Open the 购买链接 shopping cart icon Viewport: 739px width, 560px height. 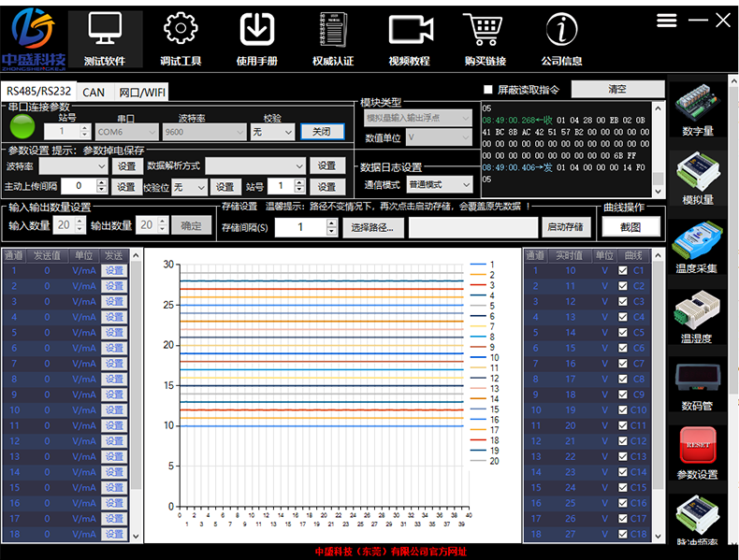coord(484,30)
